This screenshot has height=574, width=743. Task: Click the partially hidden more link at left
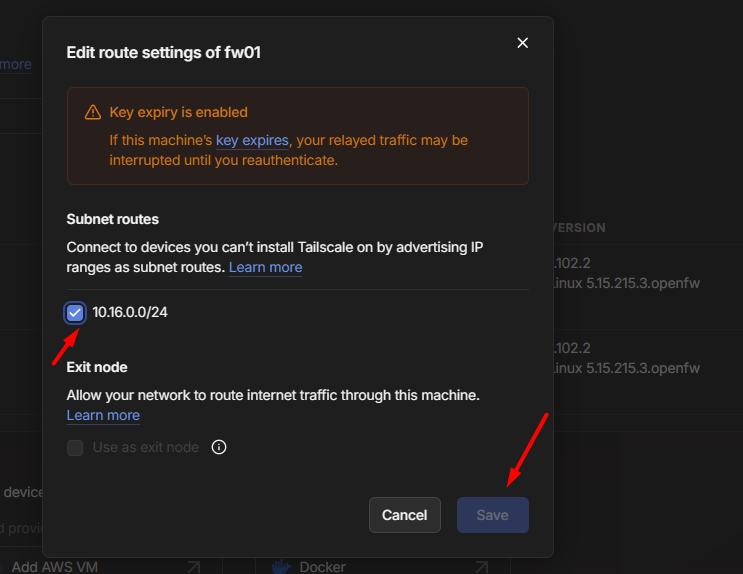pos(16,64)
